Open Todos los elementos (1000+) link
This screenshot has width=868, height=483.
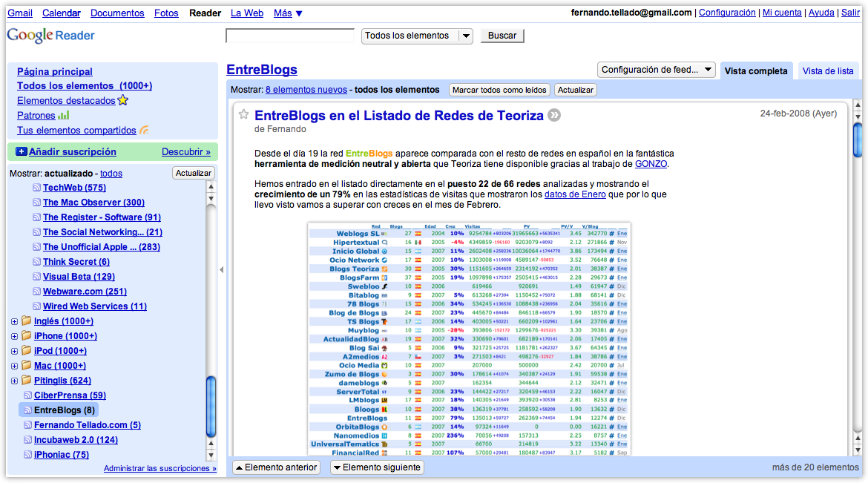(x=85, y=86)
